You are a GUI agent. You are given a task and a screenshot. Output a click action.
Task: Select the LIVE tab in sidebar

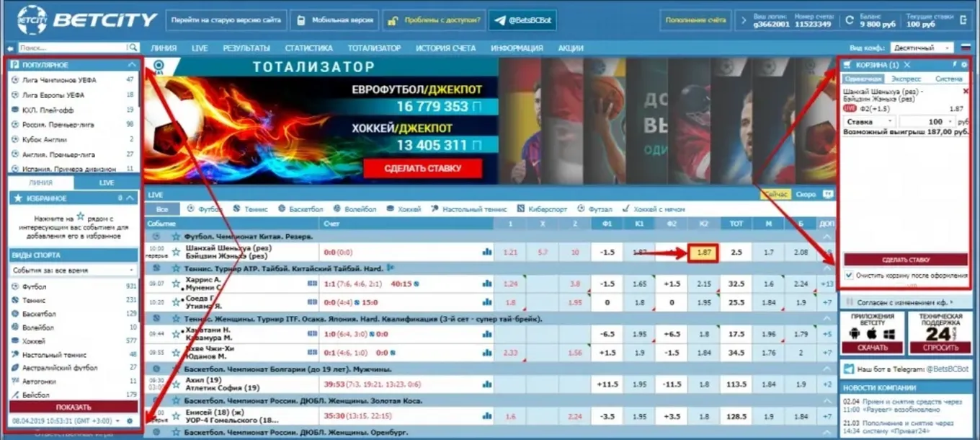107,183
